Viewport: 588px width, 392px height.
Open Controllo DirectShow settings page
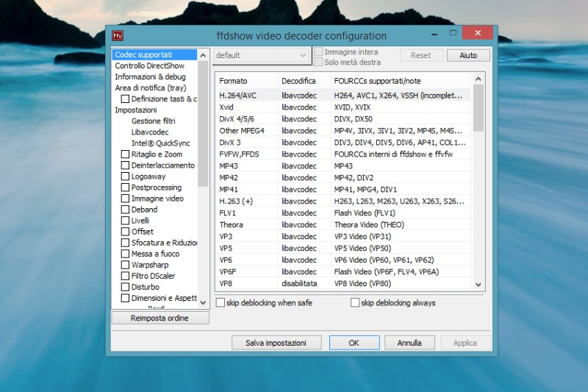point(149,66)
